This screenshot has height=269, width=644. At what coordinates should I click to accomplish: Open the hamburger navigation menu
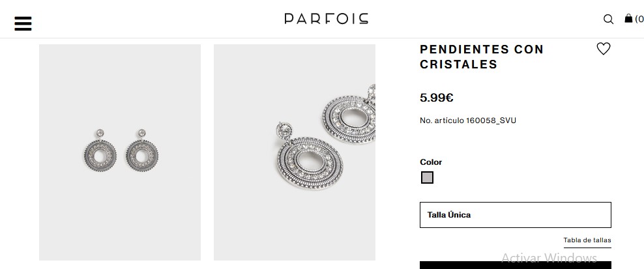[x=23, y=23]
